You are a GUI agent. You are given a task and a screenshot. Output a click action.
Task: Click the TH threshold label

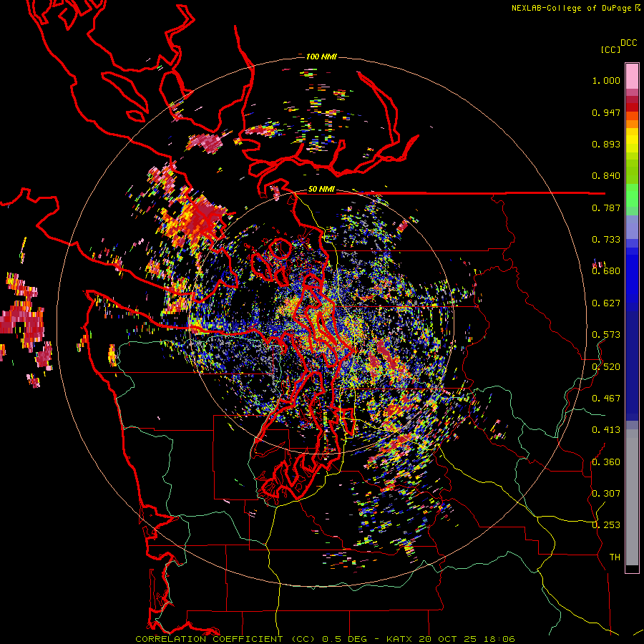click(615, 557)
